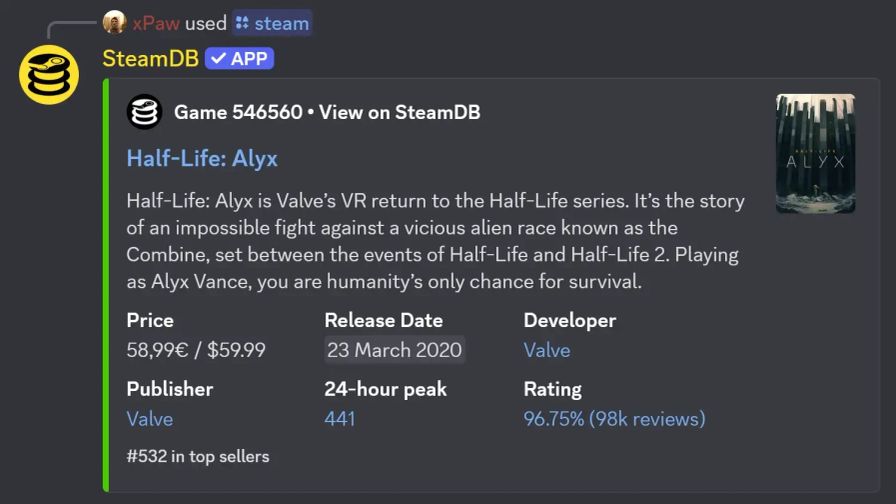Screen dimensions: 896x504
Task: Open the Valve developer link
Action: pyautogui.click(x=547, y=350)
